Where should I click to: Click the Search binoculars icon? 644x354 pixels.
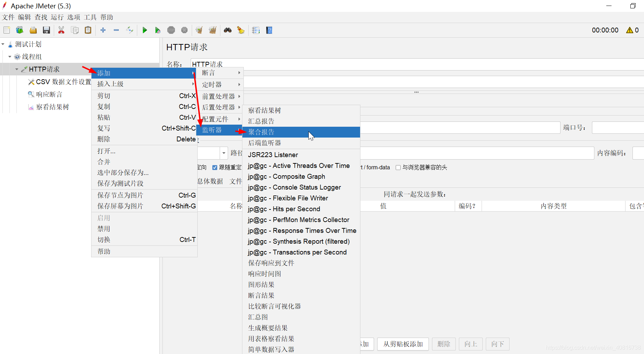pyautogui.click(x=228, y=30)
